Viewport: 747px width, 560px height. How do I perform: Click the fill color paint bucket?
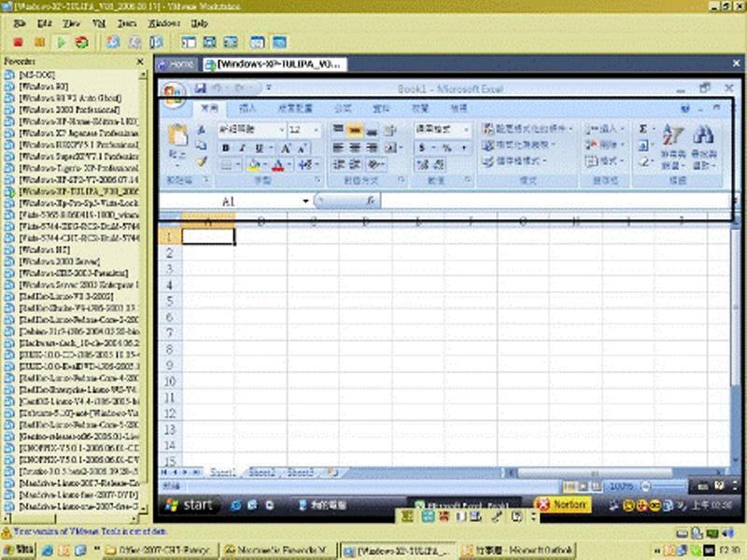[x=254, y=165]
